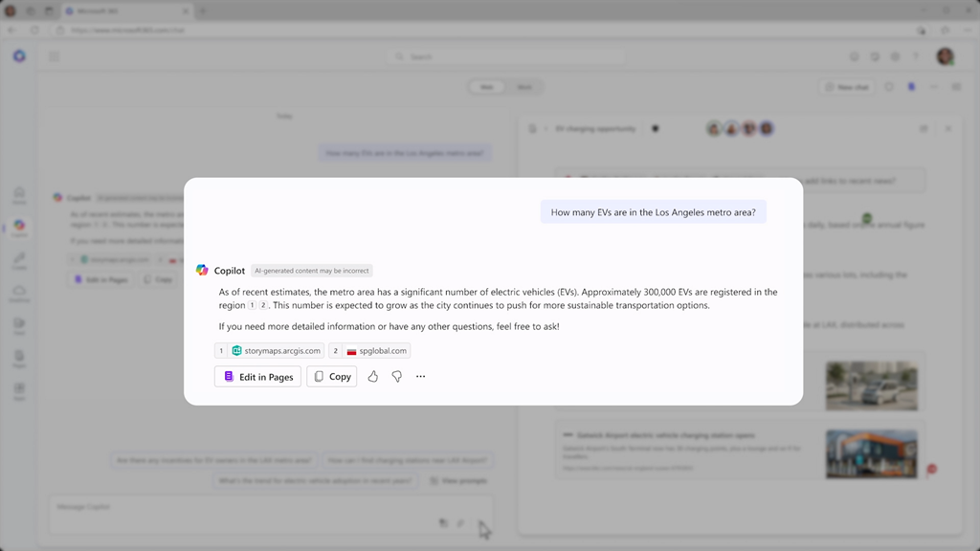
Task: Go back with the browser back arrow
Action: pos(11,30)
